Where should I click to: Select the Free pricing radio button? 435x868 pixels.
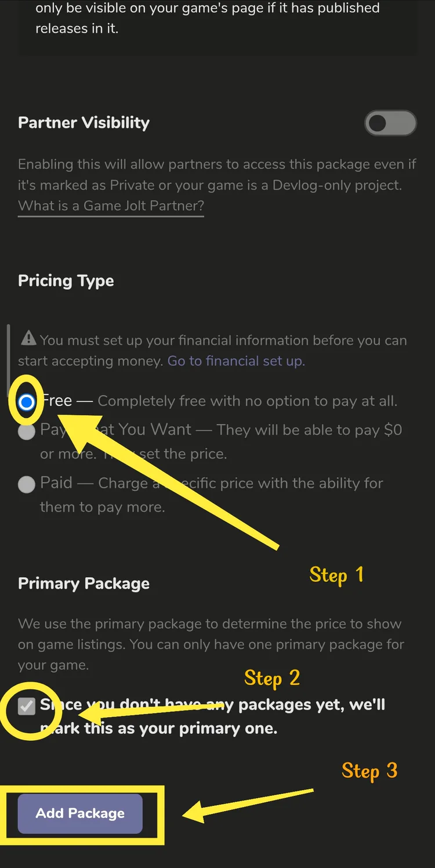pyautogui.click(x=27, y=402)
